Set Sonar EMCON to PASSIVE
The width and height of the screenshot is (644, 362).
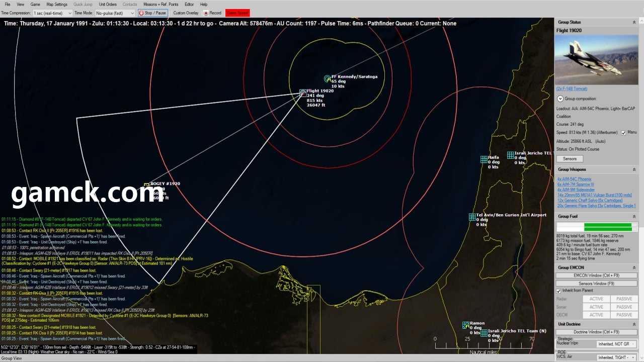624,307
